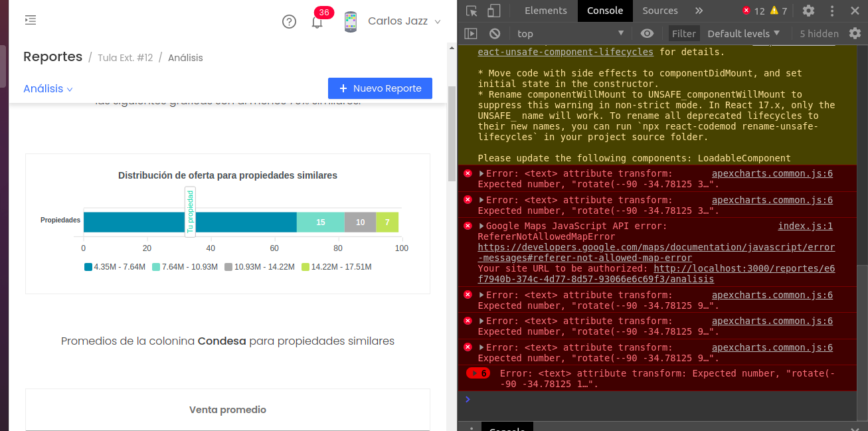868x431 pixels.
Task: Open the notification bell with 36 badge
Action: (317, 22)
